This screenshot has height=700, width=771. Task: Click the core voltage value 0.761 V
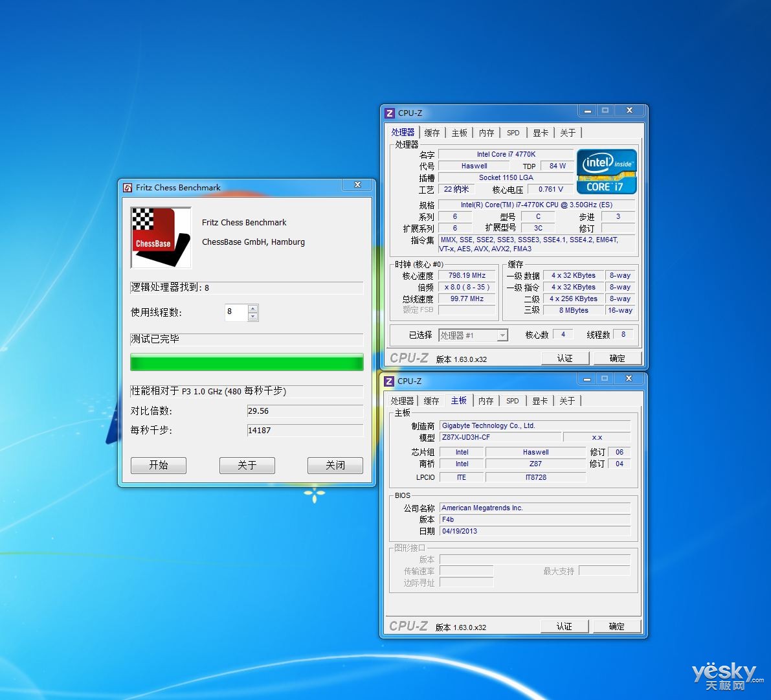pyautogui.click(x=551, y=189)
